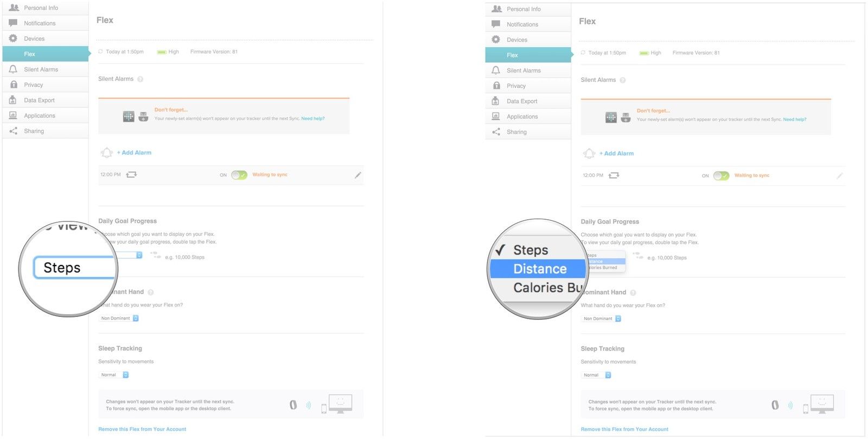Click the pencil edit icon in left screenshot
This screenshot has width=868, height=439.
pos(358,175)
